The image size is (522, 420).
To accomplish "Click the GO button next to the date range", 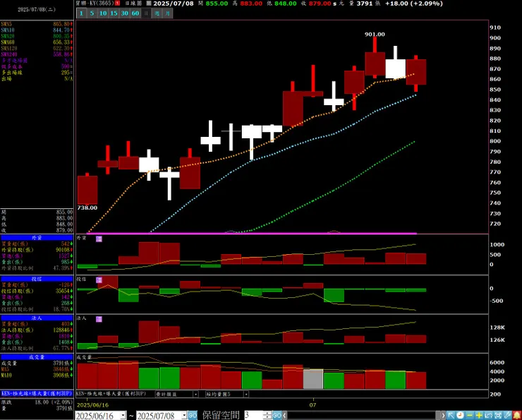I will click(x=193, y=415).
